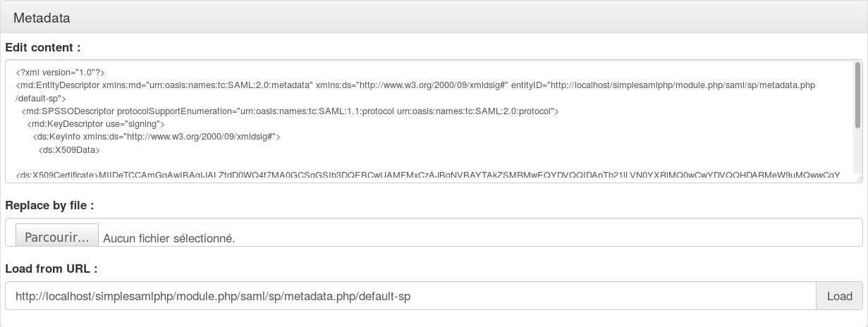868x327 pixels.
Task: Place cursor on md:EntityDescriptor tag
Action: pos(56,85)
